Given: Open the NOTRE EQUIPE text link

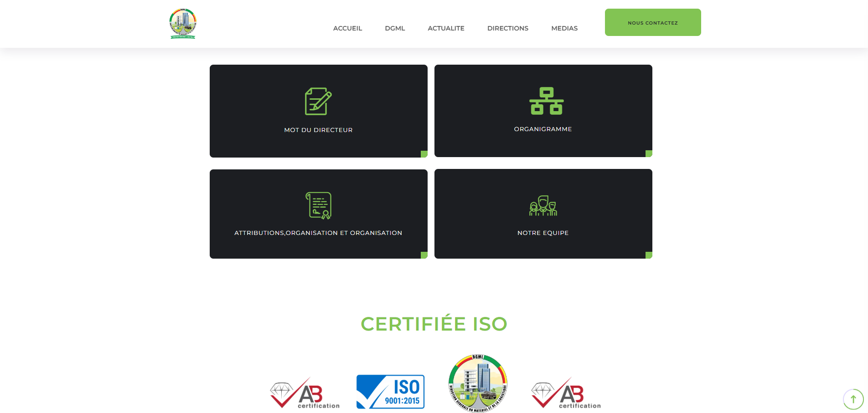Looking at the screenshot, I should point(542,233).
